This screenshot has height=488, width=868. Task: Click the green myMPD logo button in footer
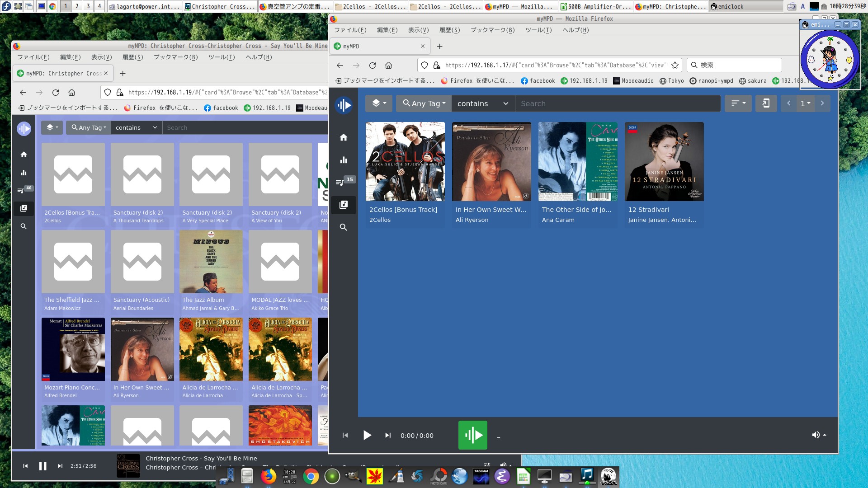pos(472,435)
